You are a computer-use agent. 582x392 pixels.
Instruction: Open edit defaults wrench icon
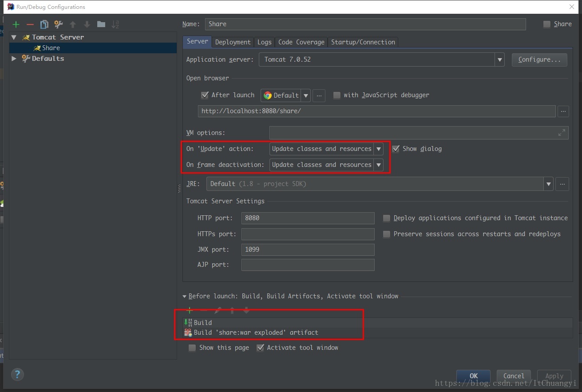click(x=58, y=25)
